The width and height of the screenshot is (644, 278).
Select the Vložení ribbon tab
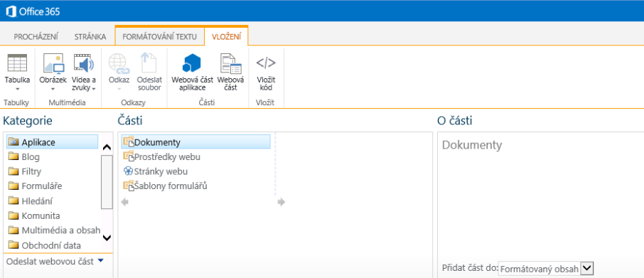(x=226, y=36)
